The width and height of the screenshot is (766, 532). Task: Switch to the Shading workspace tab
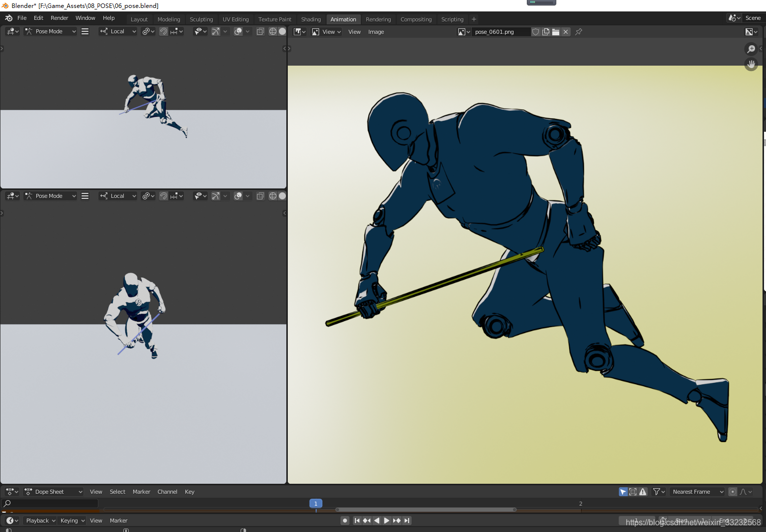pyautogui.click(x=311, y=19)
